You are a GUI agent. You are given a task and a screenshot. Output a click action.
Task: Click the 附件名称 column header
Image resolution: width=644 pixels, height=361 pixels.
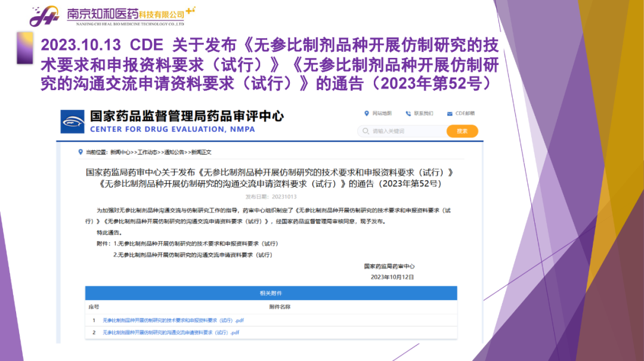coord(280,307)
